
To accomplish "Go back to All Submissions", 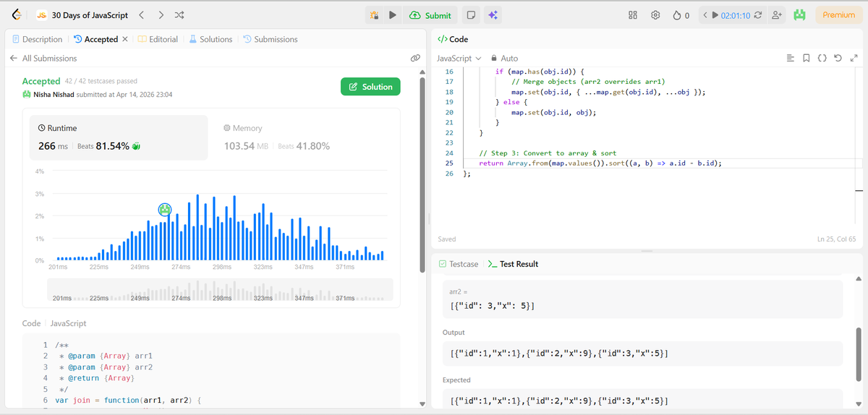I will point(43,58).
